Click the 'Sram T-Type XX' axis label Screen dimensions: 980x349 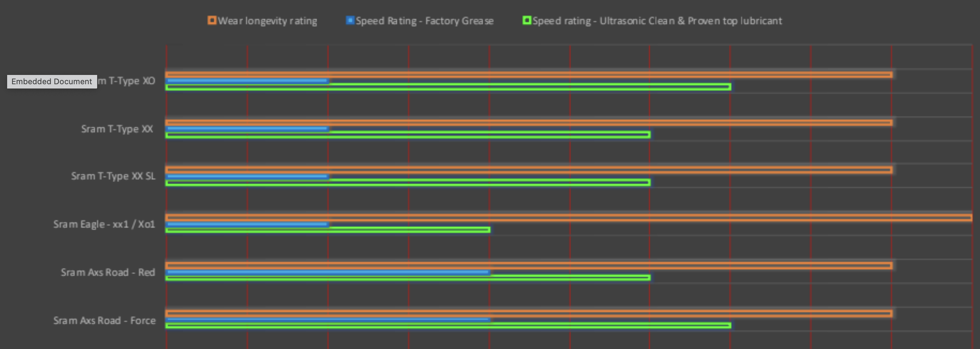point(117,129)
